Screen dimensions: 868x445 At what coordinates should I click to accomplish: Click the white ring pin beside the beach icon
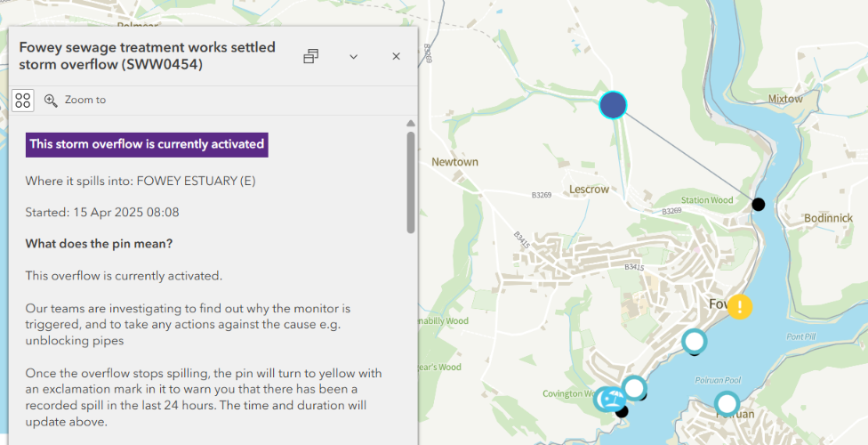(x=634, y=388)
